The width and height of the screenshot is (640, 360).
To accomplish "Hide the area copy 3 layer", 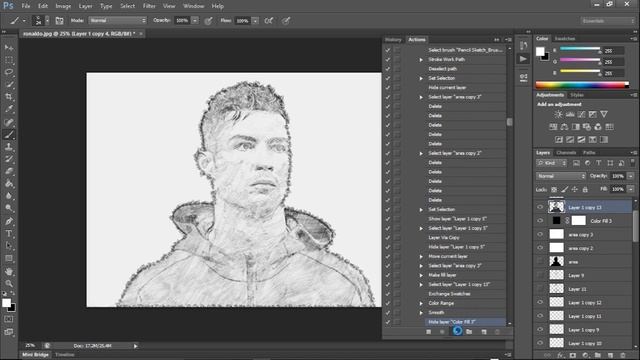I will tap(540, 235).
